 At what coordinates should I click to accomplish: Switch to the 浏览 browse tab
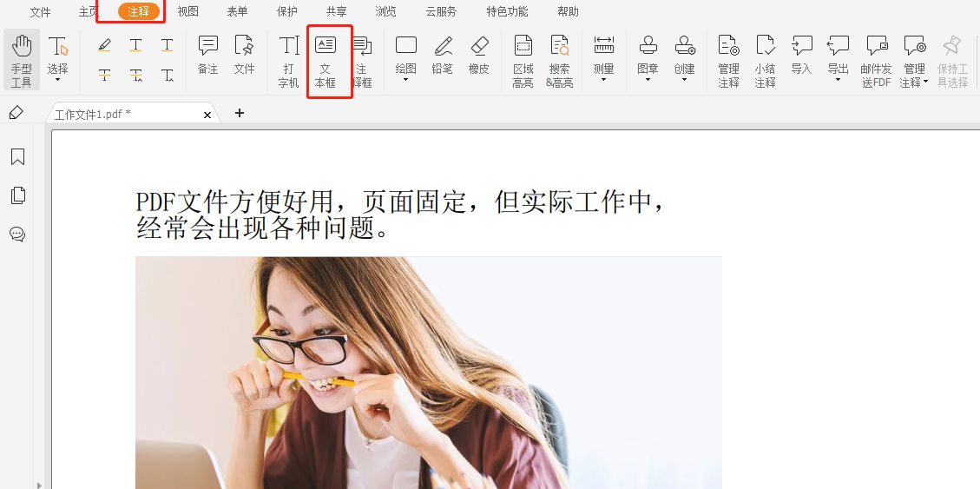point(385,12)
